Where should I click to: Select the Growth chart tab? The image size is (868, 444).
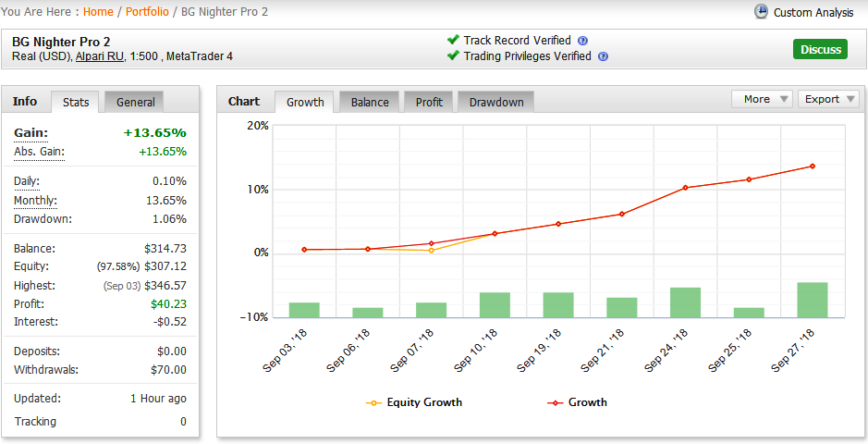(x=305, y=103)
